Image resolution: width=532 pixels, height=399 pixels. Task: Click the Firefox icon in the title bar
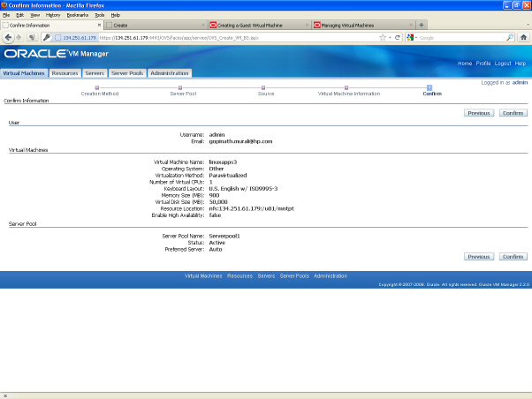[4, 5]
